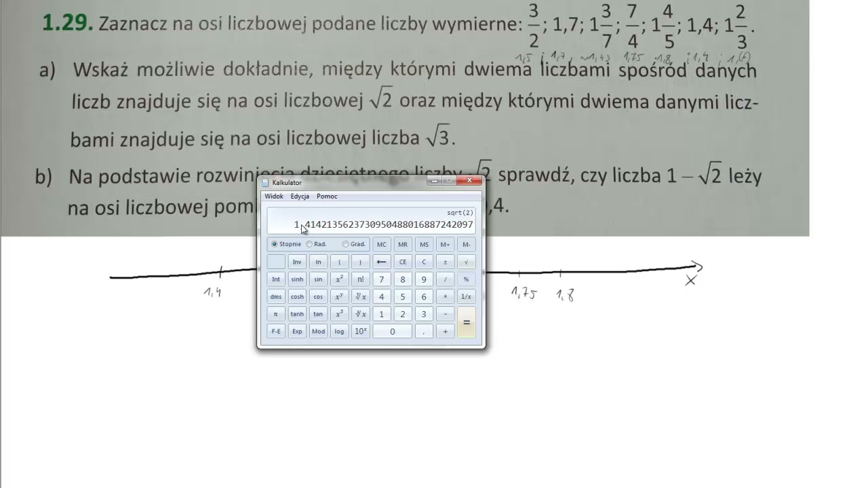The height and width of the screenshot is (488, 868).
Task: Click the digit 6 key
Action: tap(424, 297)
